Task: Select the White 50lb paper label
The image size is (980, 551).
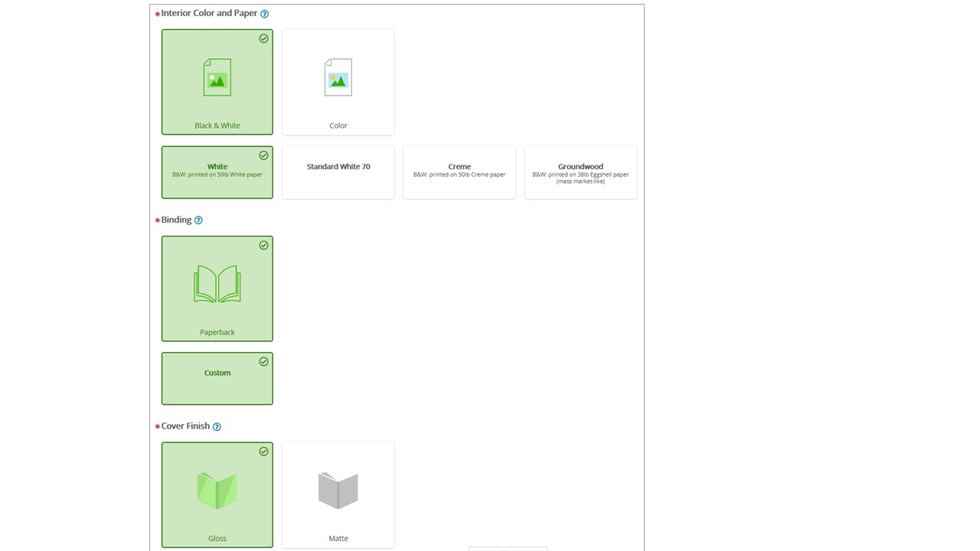Action: pos(217,167)
